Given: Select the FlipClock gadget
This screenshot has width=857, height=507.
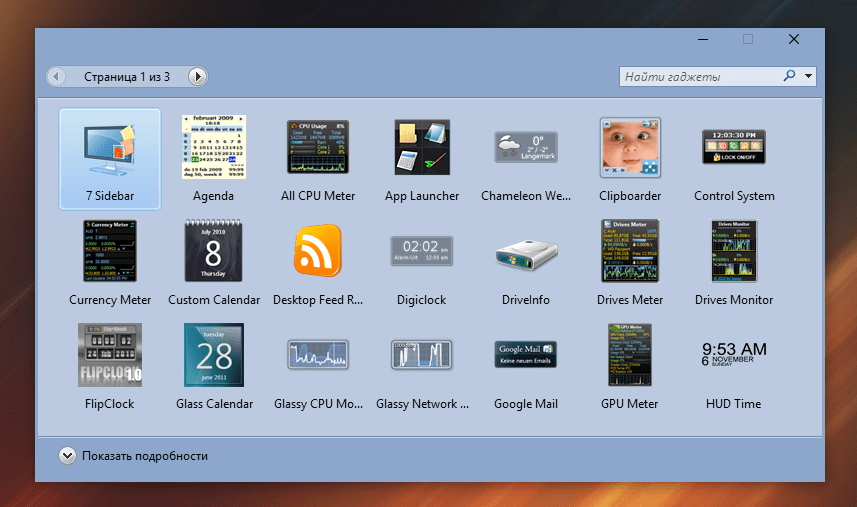Looking at the screenshot, I should 110,355.
